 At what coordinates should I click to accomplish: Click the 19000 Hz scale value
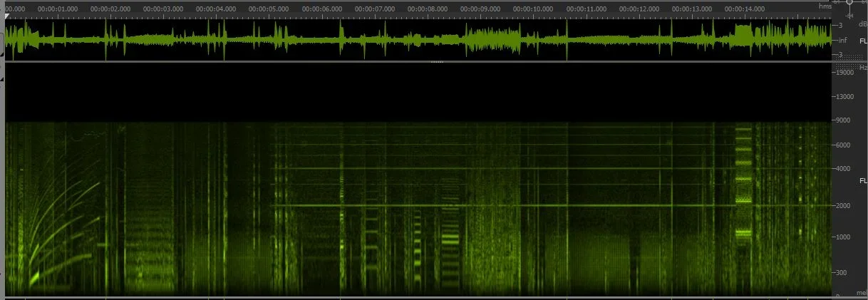(x=844, y=73)
